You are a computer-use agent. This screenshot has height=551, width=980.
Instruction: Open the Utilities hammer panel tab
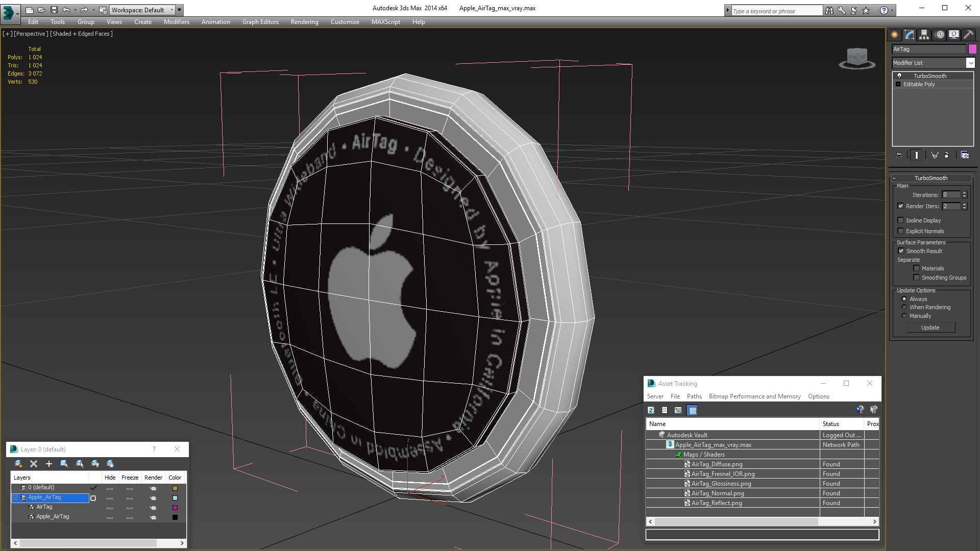click(968, 35)
